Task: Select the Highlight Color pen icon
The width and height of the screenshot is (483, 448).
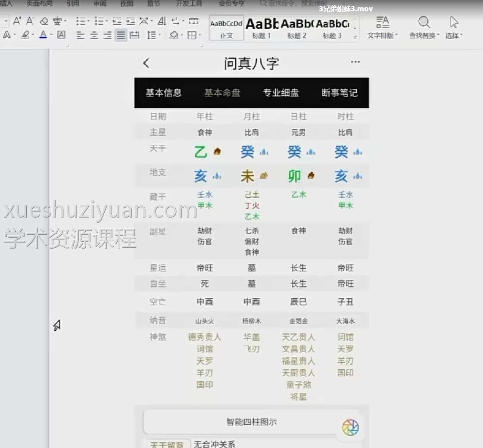Action: tap(26, 36)
